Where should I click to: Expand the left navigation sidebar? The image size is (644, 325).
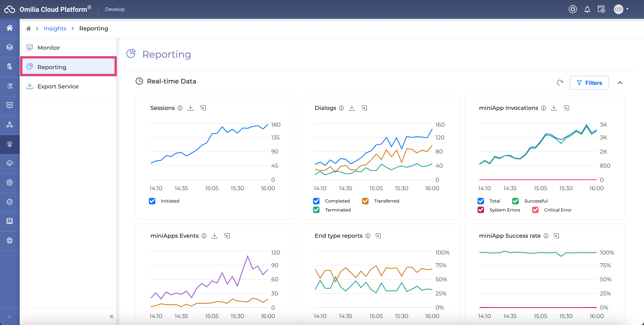[9, 316]
